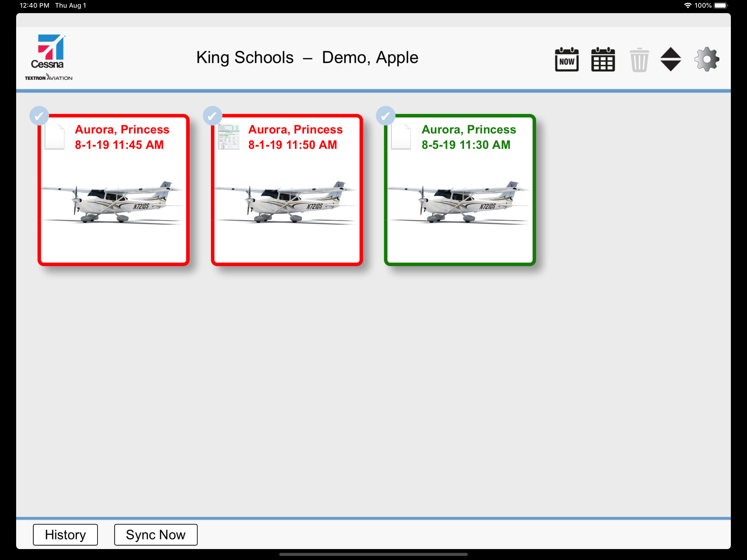This screenshot has height=560, width=747.
Task: Select airplane image on green 8-5-19 card
Action: 458,202
